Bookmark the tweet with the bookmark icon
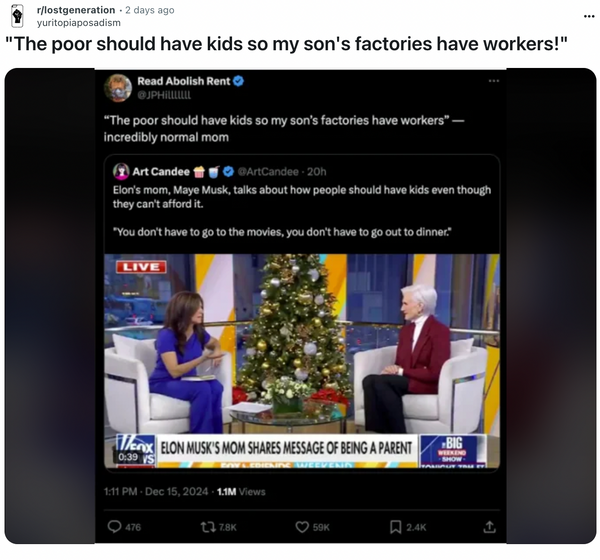The height and width of the screenshot is (560, 600). pyautogui.click(x=395, y=527)
